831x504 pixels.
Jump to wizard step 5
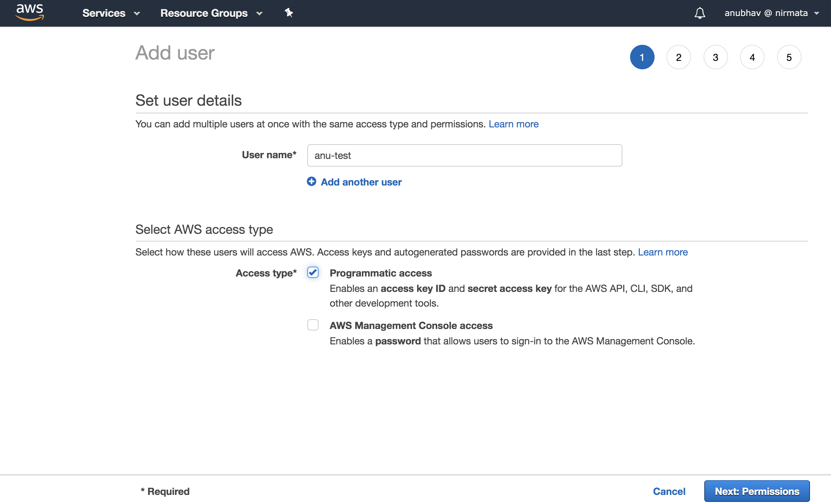(x=789, y=57)
